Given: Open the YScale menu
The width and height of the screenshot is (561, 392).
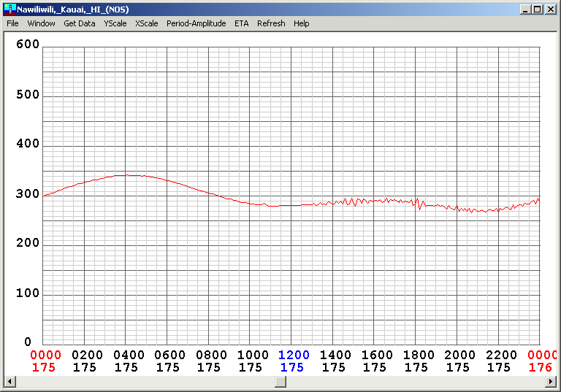Looking at the screenshot, I should [115, 23].
